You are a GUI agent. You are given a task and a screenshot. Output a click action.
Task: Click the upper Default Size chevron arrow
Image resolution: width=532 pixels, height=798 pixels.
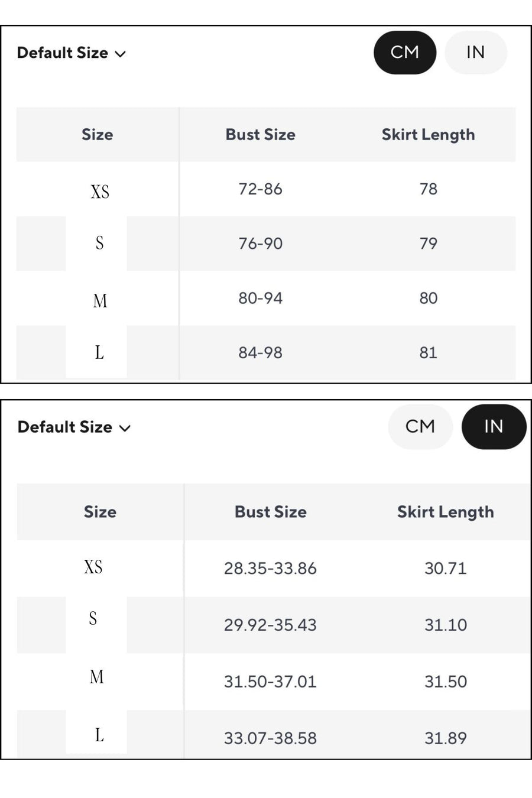click(121, 54)
